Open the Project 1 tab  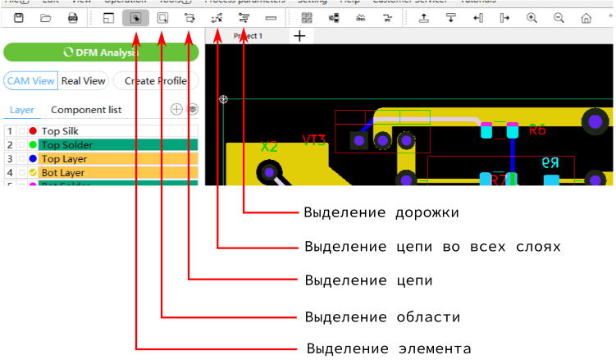[248, 36]
